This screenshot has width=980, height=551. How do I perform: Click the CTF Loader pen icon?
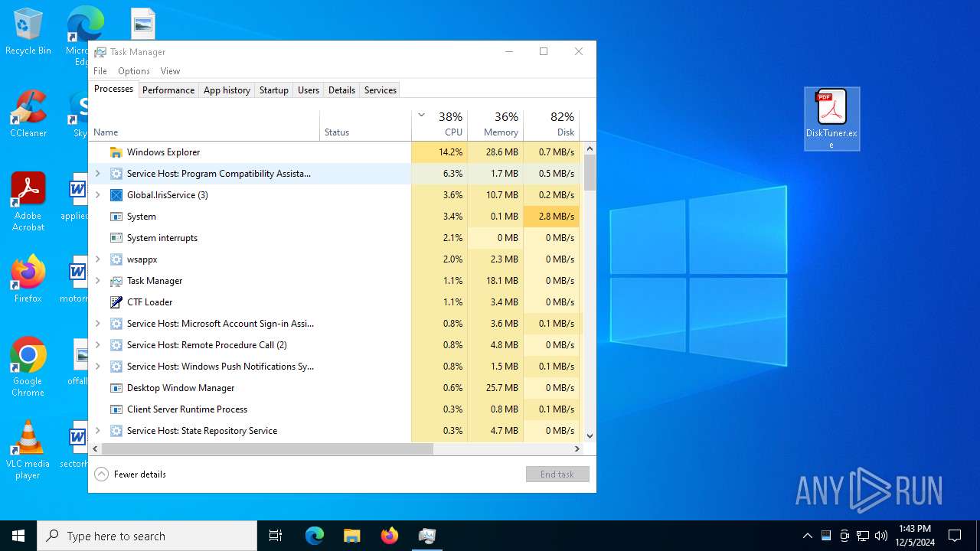click(x=116, y=302)
